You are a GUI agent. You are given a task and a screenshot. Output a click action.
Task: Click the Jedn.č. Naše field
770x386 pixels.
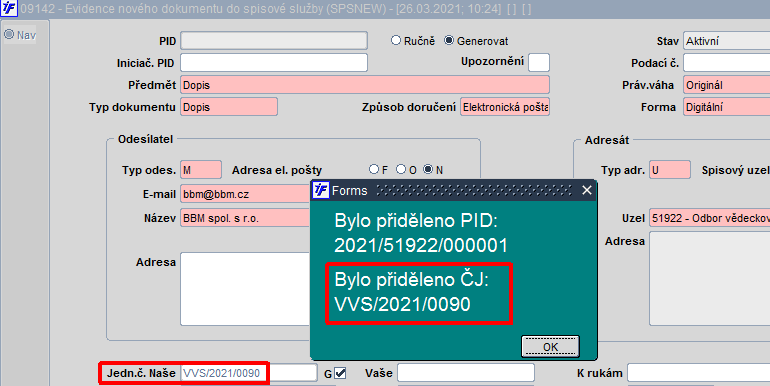249,373
